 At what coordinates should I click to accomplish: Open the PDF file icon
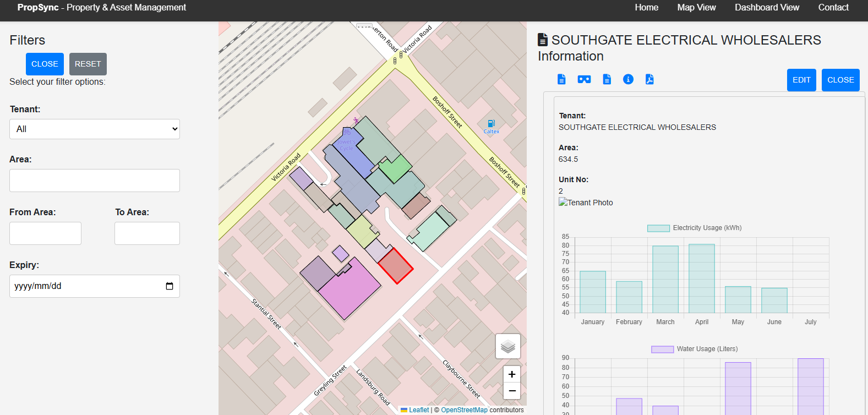tap(649, 79)
